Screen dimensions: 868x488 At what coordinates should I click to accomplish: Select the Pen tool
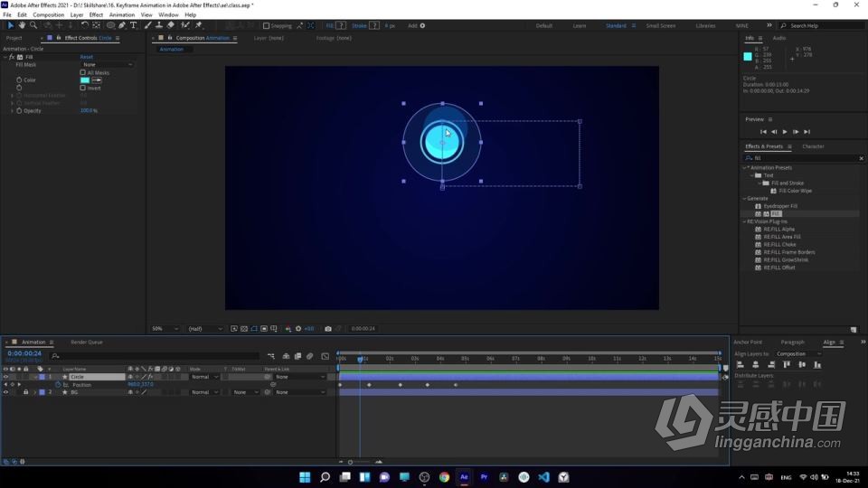click(122, 25)
